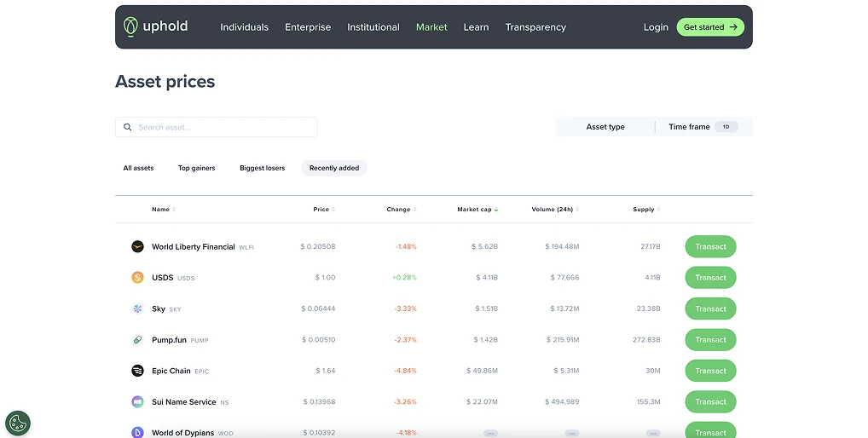868x438 pixels.
Task: Click the Sky coin icon
Action: 137,308
